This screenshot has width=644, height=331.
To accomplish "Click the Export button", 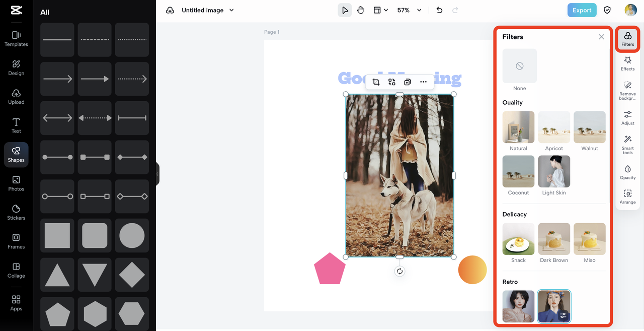I will pos(582,10).
